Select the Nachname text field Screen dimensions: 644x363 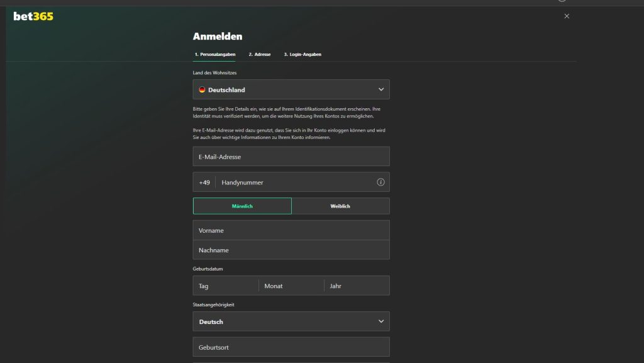[x=291, y=250]
